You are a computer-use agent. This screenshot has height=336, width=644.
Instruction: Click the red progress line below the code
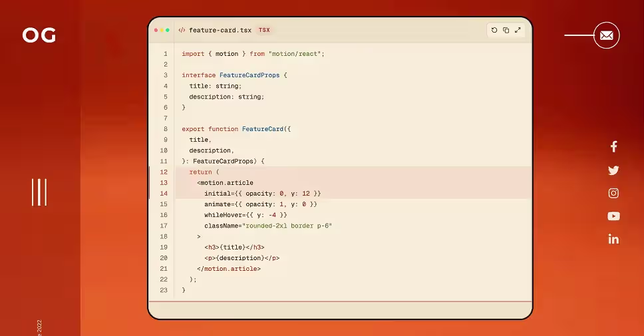(x=340, y=301)
